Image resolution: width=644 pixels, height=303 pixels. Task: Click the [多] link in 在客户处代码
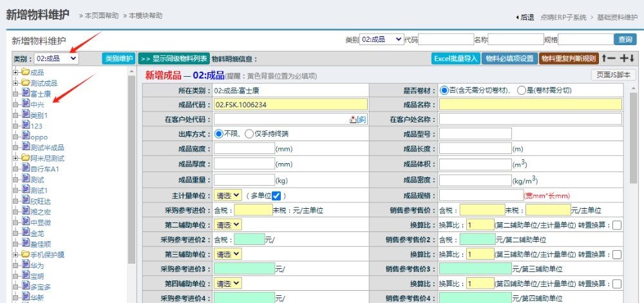coord(361,120)
